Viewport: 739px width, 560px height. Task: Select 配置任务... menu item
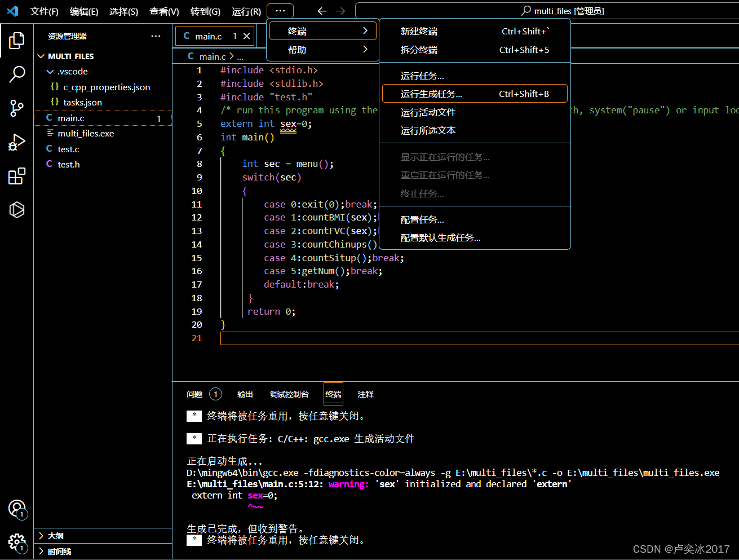tap(475, 219)
